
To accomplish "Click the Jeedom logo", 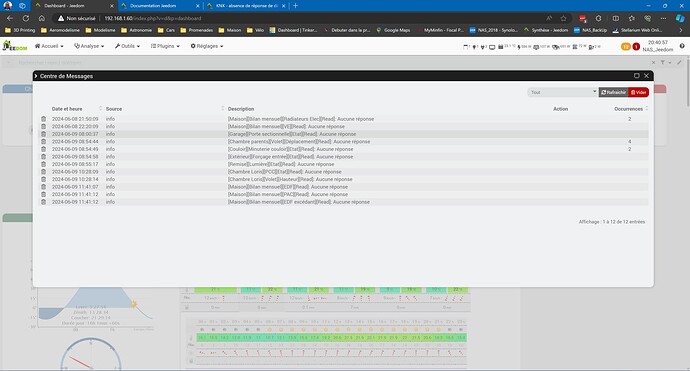I will pyautogui.click(x=15, y=46).
